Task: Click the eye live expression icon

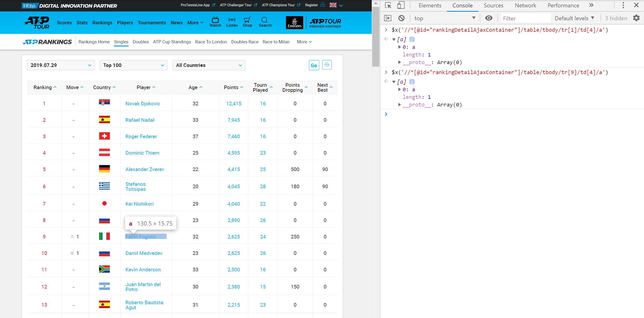Action: (489, 18)
